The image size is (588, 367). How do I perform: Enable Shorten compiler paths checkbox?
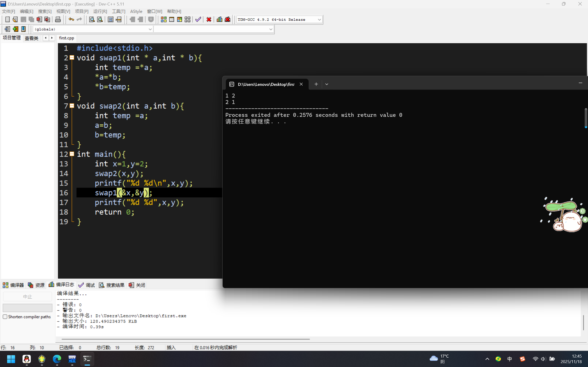pos(5,317)
